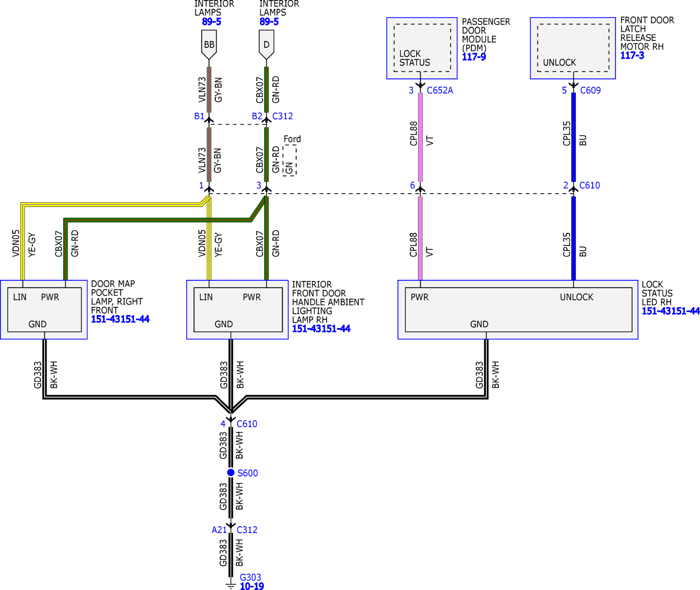The width and height of the screenshot is (700, 590).
Task: Open 89-5 link above the BB connector
Action: pyautogui.click(x=211, y=22)
